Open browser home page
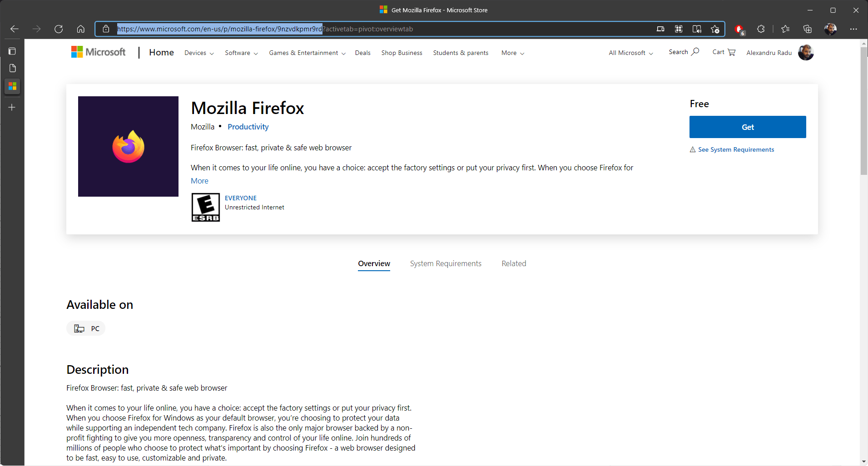868x466 pixels. click(81, 29)
